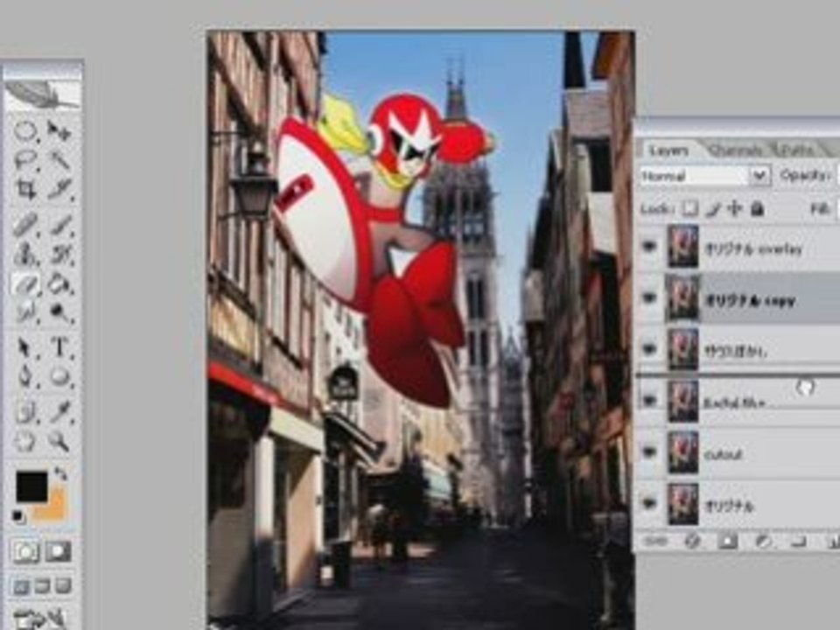Select the Brush tool
The height and width of the screenshot is (630, 840).
pyautogui.click(x=60, y=225)
